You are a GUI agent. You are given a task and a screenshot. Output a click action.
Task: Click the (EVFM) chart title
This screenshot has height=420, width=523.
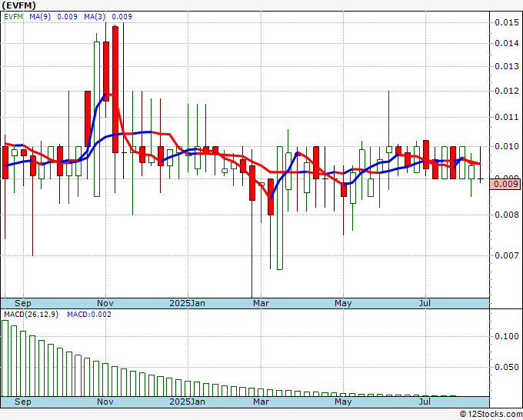[19, 5]
